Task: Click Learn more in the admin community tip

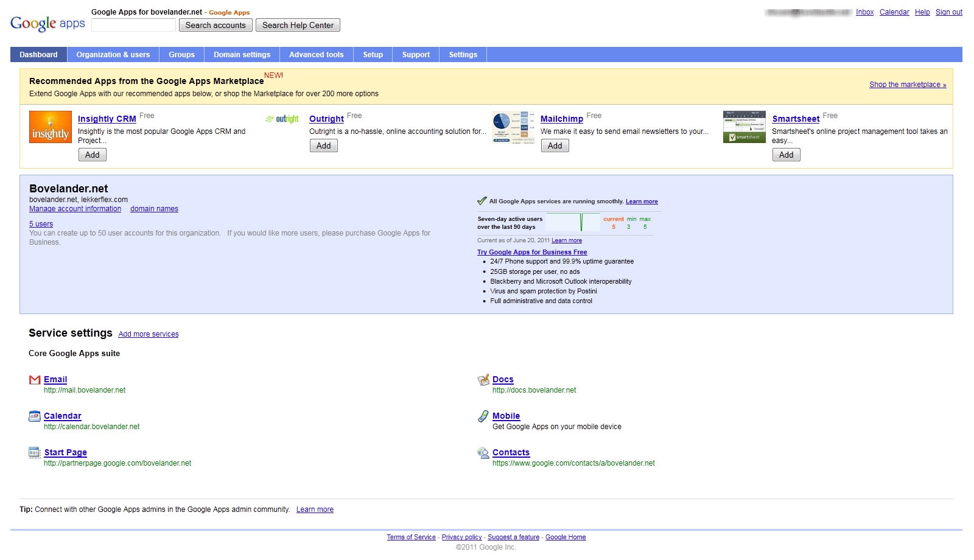Action: click(x=315, y=509)
